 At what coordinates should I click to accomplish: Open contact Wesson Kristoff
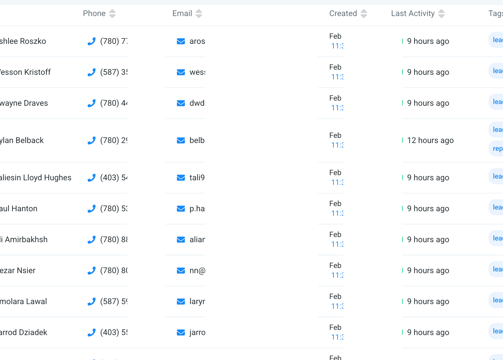tap(25, 72)
